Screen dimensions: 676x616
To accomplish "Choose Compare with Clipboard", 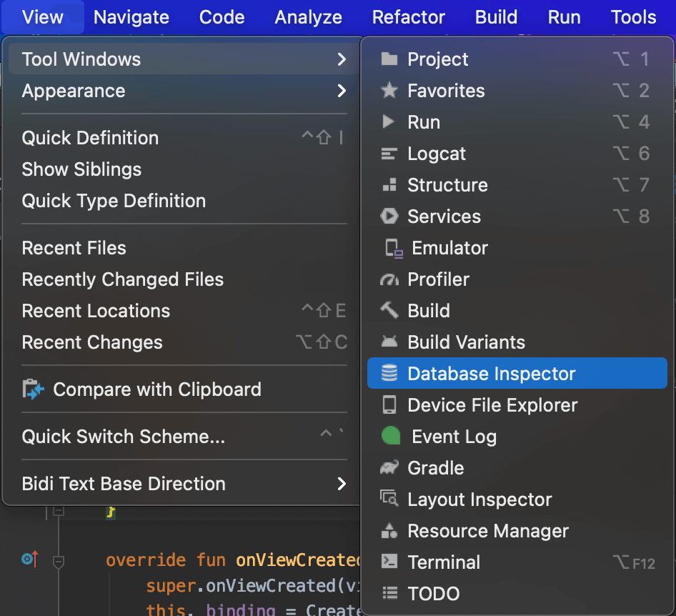I will pos(184,389).
